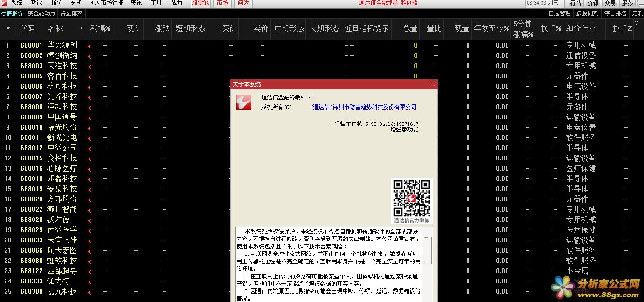This screenshot has width=644, height=302.
Task: Click the 年初至今% column header
Action: point(491,29)
